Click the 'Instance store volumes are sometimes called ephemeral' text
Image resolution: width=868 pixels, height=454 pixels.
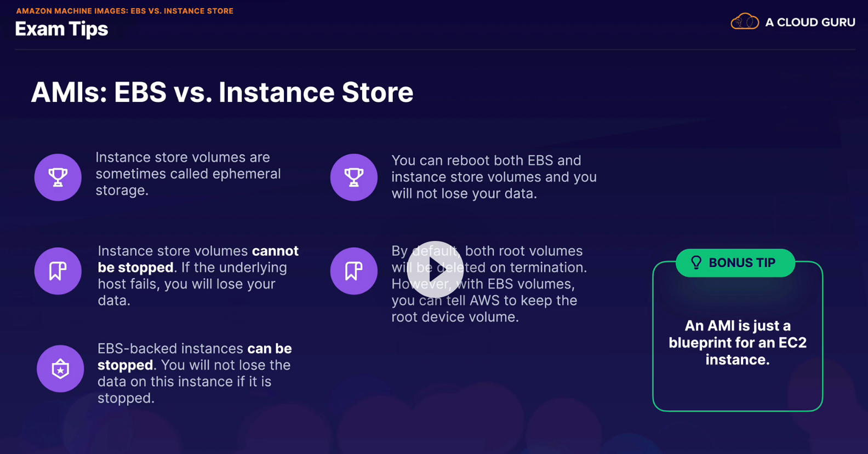(x=188, y=174)
